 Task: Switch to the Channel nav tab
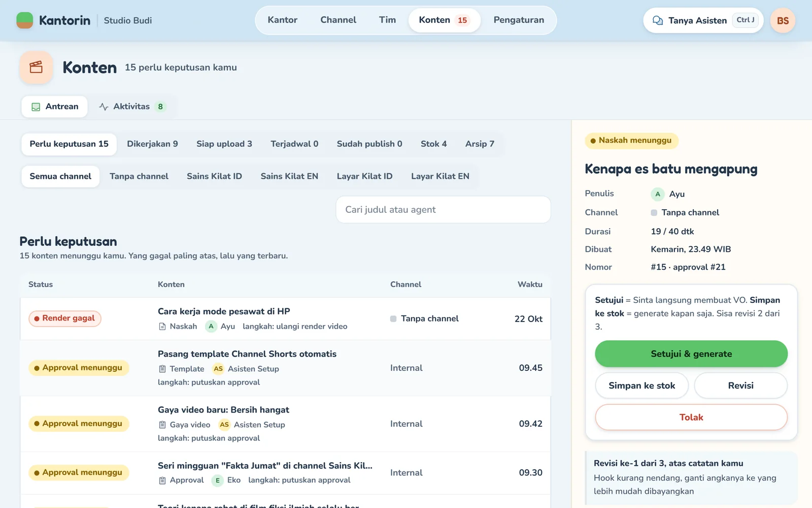(339, 20)
